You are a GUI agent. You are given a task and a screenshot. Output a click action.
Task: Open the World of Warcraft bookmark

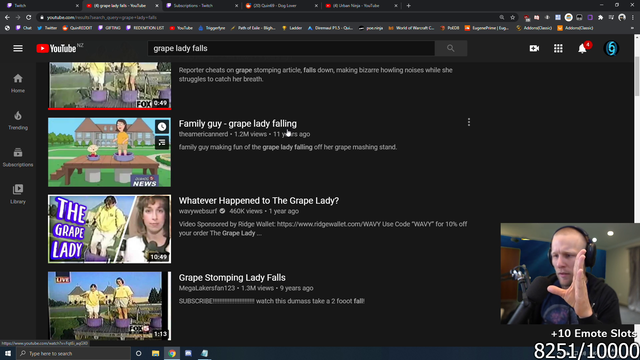[411, 28]
